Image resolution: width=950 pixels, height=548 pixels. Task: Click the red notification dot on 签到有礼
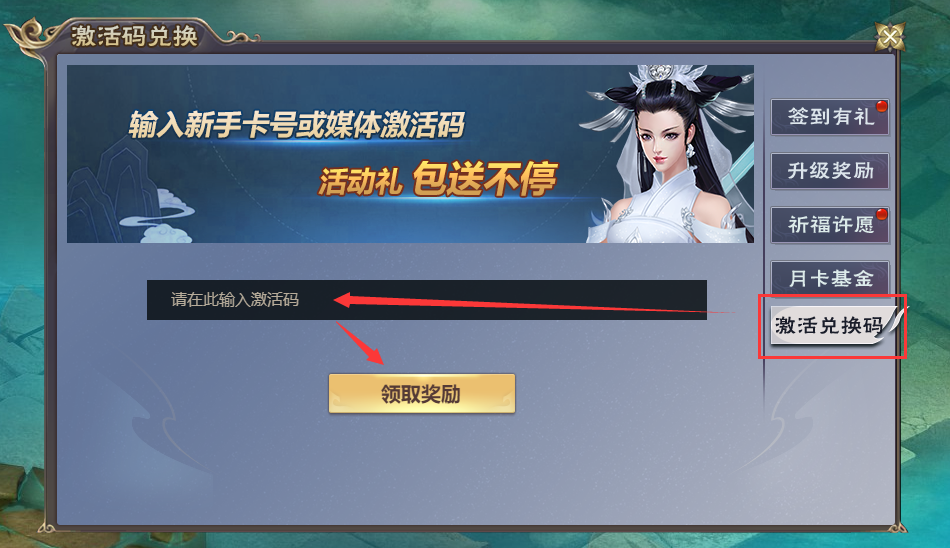pos(882,107)
